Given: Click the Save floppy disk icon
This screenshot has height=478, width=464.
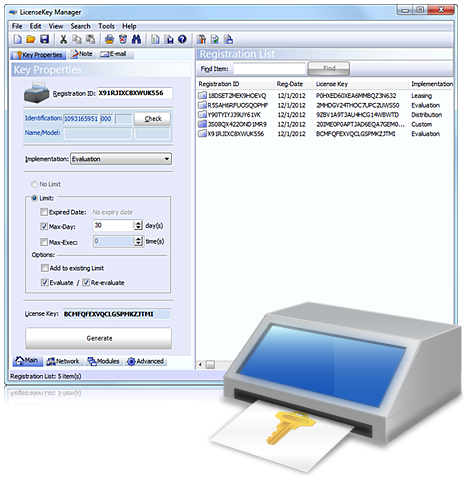Looking at the screenshot, I should [x=45, y=39].
